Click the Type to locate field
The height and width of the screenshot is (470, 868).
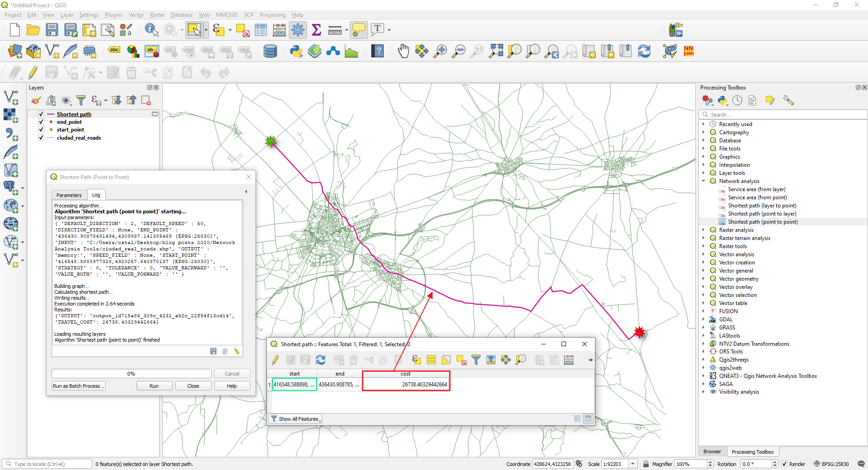pos(47,464)
